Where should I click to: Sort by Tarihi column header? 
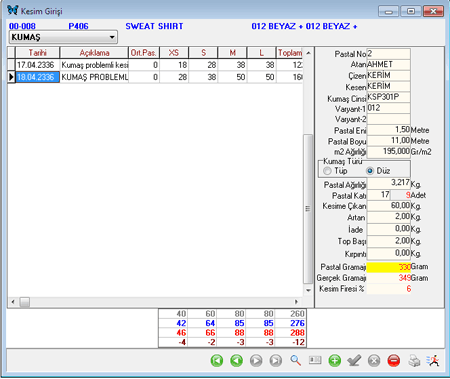[37, 53]
